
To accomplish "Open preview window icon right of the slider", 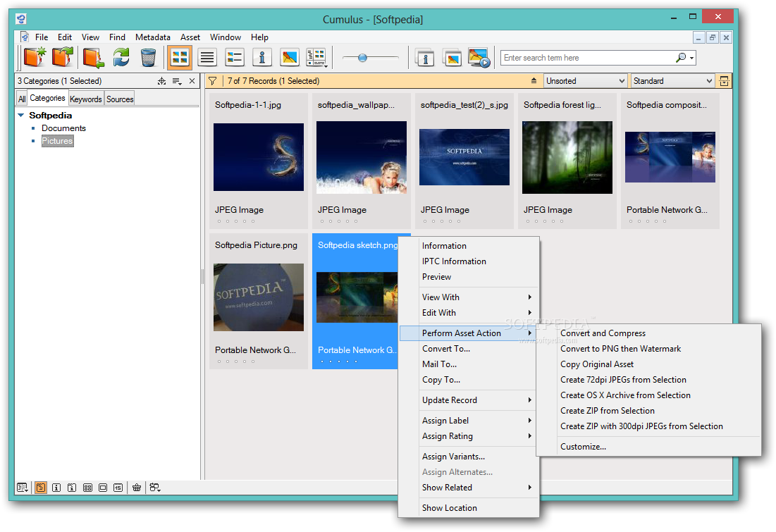I will tap(452, 58).
